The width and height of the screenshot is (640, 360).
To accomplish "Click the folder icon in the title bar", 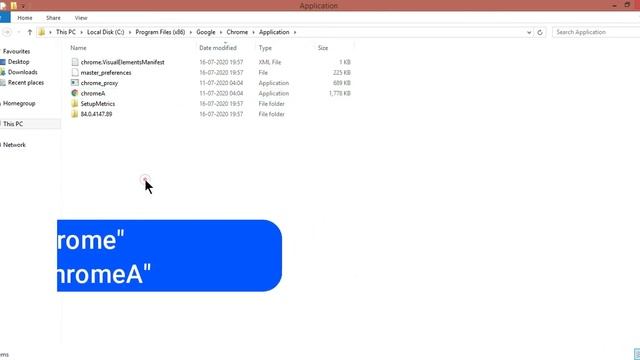I will pos(14,5).
